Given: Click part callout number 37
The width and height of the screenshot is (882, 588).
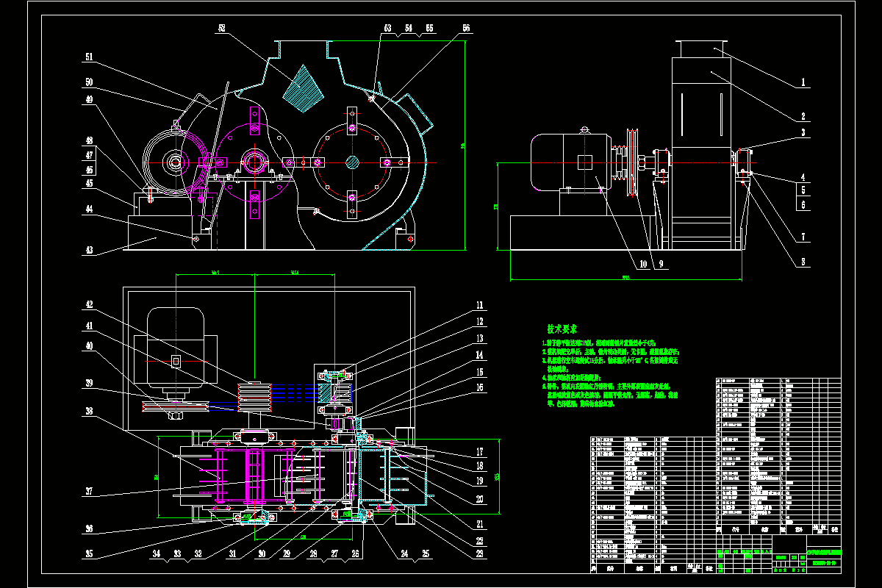Looking at the screenshot, I should (90, 491).
